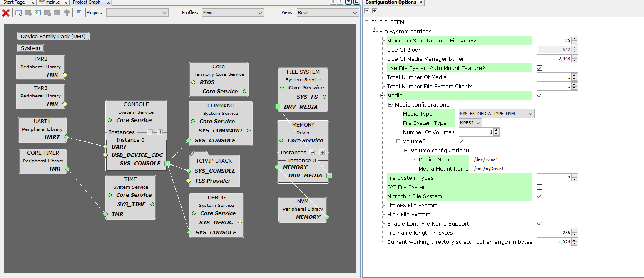Switch to the Start Page tab
This screenshot has height=278, width=644.
(x=15, y=2)
